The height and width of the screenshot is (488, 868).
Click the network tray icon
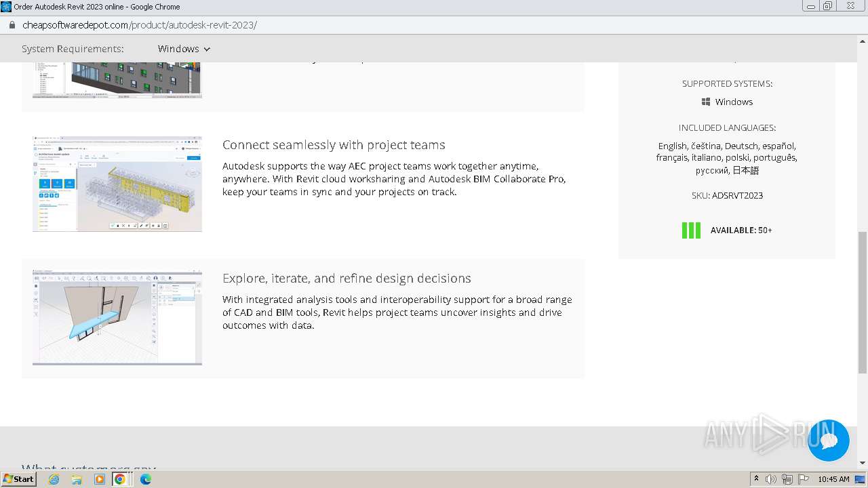787,479
